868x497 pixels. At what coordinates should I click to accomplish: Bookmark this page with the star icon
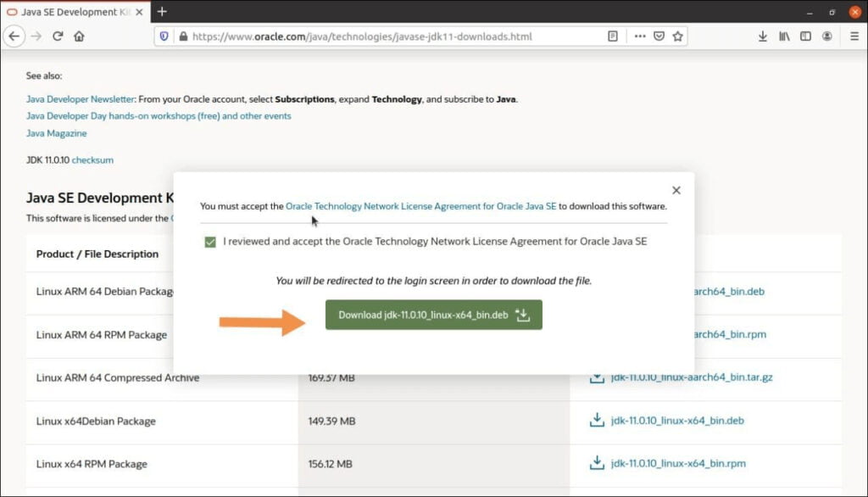[x=677, y=36]
